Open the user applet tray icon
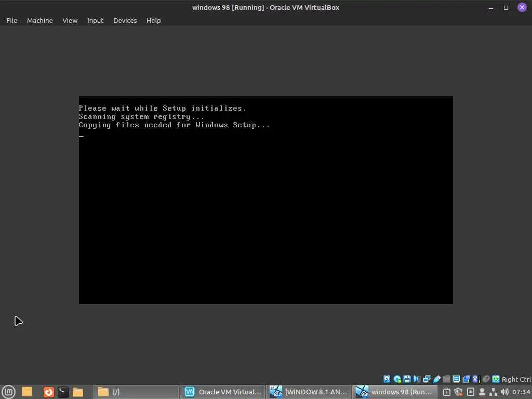 pyautogui.click(x=482, y=392)
